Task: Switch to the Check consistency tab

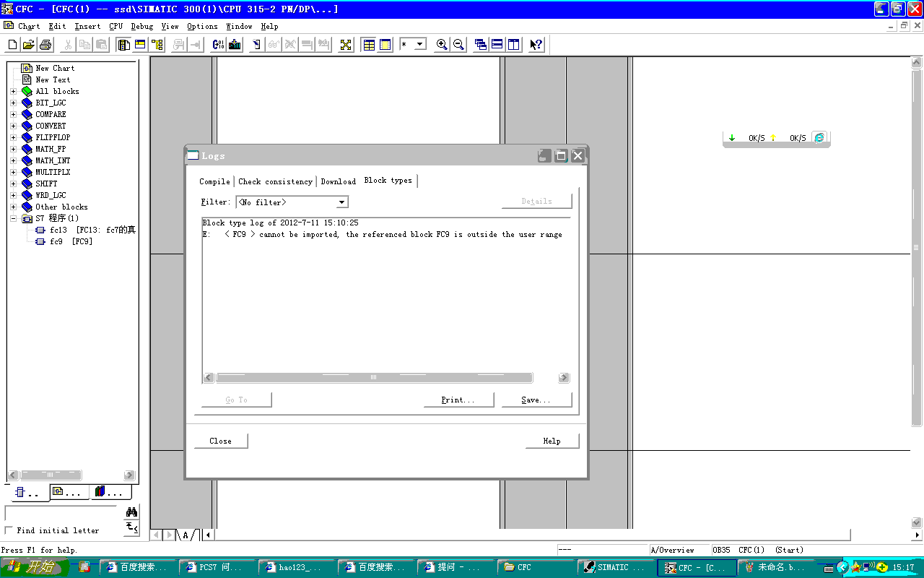Action: pyautogui.click(x=275, y=181)
